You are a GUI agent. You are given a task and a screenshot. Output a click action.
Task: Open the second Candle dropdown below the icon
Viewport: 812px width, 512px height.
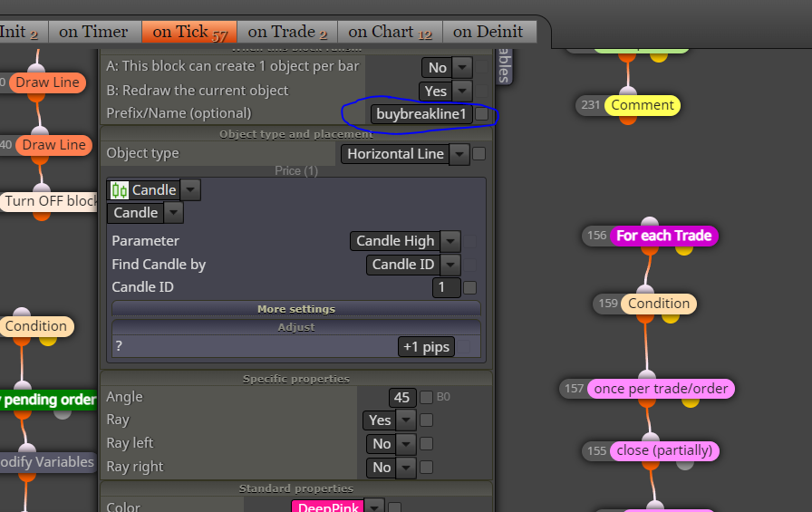(173, 213)
